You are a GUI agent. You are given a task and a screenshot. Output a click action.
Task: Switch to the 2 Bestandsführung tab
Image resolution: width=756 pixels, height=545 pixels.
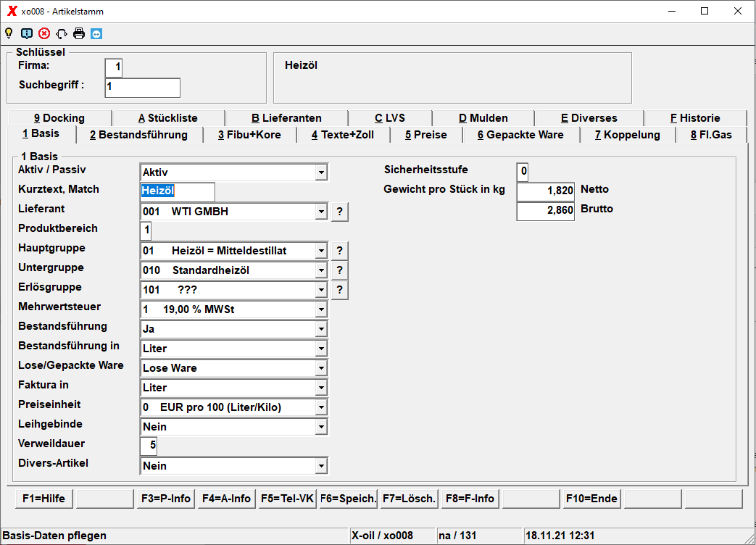tap(139, 135)
